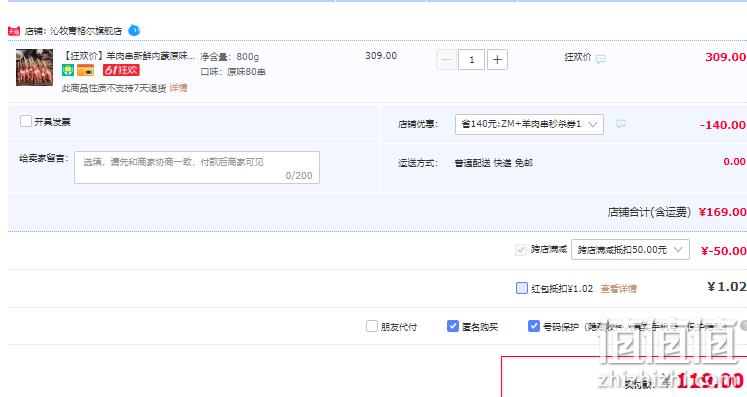747x397 pixels.
Task: Click the comment icon beside store discount dropdown
Action: (x=621, y=124)
